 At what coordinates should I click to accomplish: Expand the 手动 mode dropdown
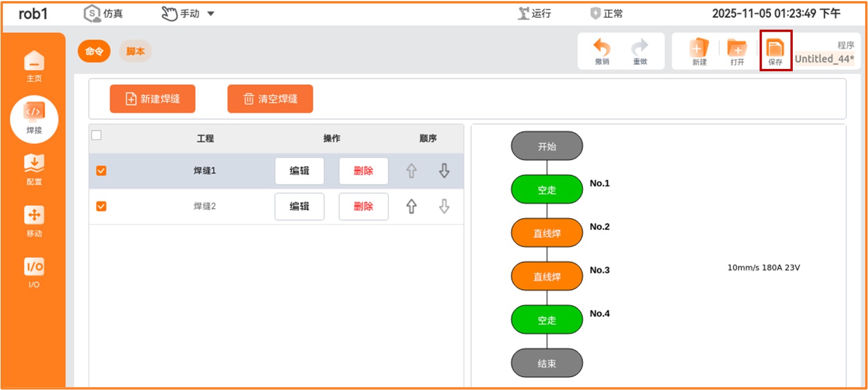click(210, 14)
